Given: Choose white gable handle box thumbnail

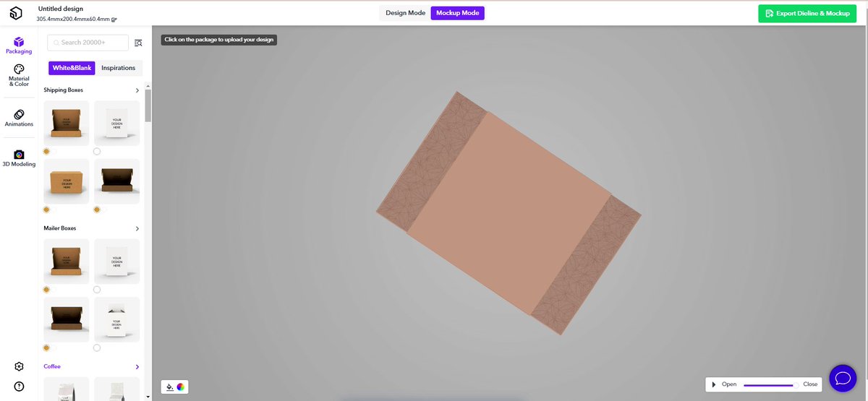Looking at the screenshot, I should (117, 319).
